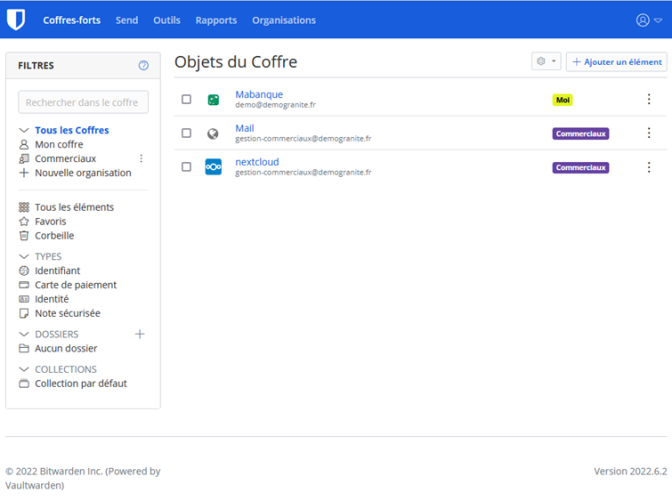Click Version 2022.6.2 footer text
The width and height of the screenshot is (672, 501).
pos(630,471)
